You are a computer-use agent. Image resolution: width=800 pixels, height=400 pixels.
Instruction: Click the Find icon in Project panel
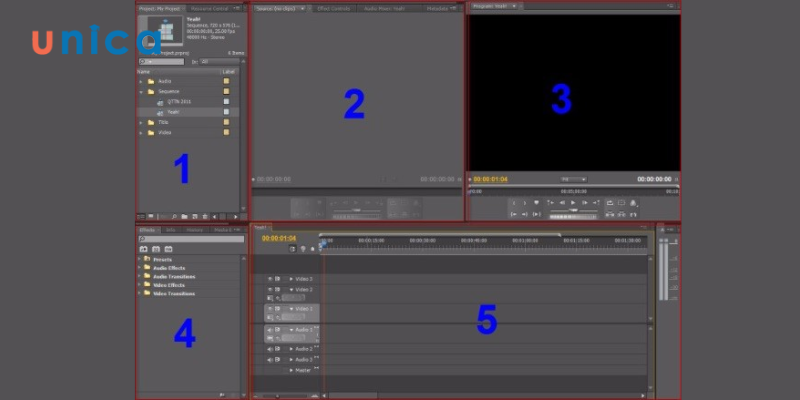[x=174, y=216]
